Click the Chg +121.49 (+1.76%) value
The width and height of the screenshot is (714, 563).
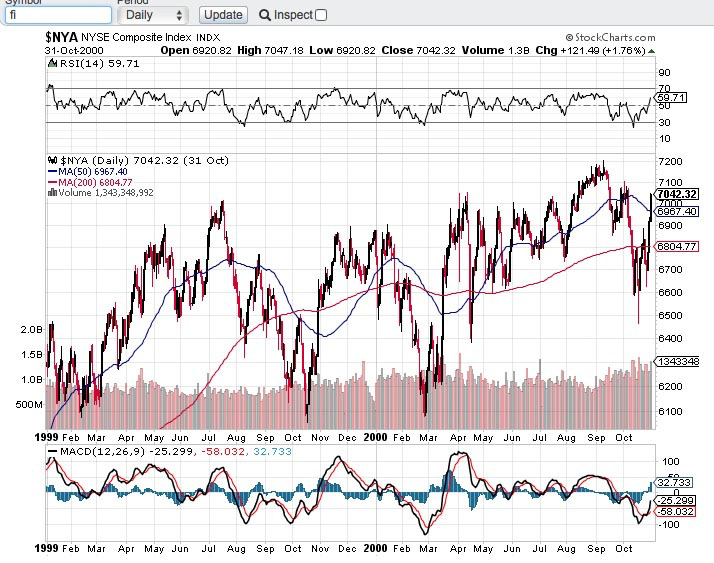coord(590,51)
